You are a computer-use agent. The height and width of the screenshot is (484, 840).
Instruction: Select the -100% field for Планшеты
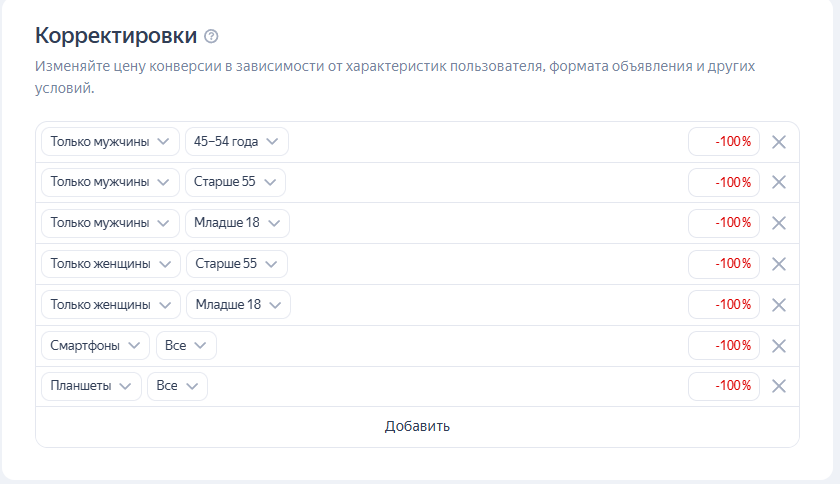point(724,386)
